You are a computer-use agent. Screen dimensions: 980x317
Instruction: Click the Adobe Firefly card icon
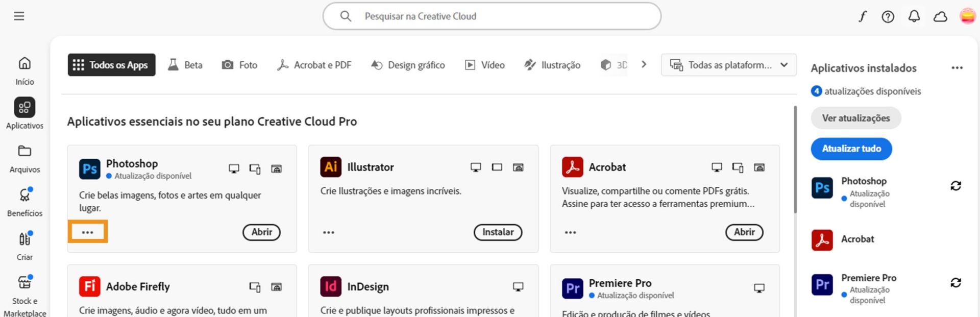click(90, 286)
